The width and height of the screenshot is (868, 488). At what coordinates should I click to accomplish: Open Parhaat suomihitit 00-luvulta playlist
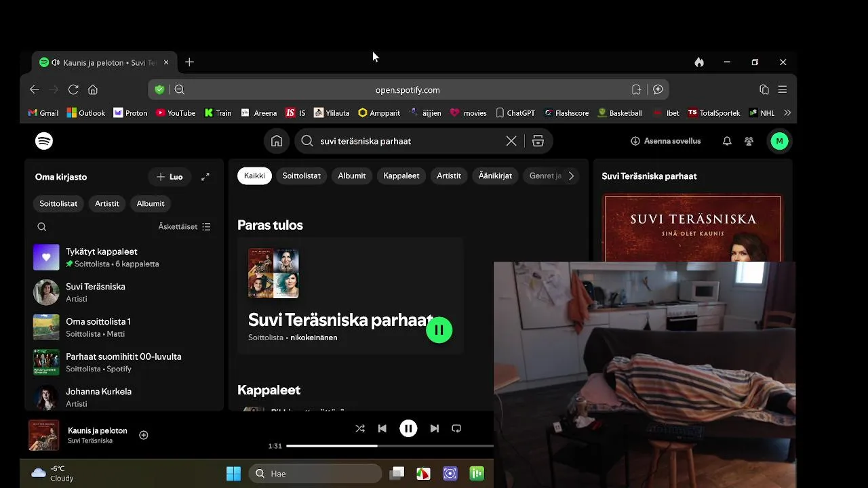pos(123,363)
